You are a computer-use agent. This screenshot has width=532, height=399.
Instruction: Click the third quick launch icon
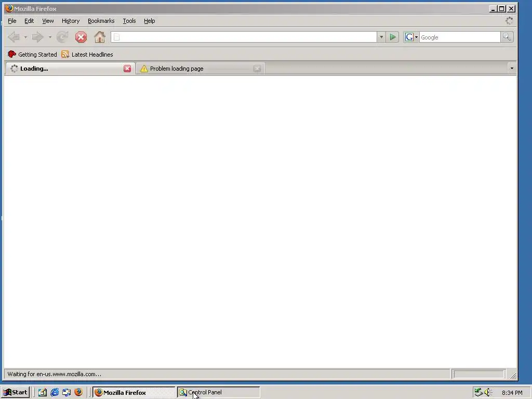[66, 392]
